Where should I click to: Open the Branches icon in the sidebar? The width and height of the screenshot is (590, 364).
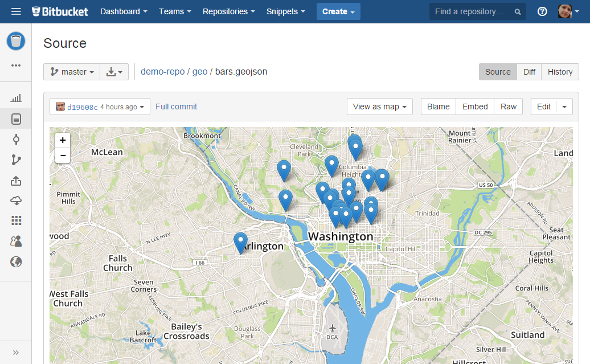16,160
